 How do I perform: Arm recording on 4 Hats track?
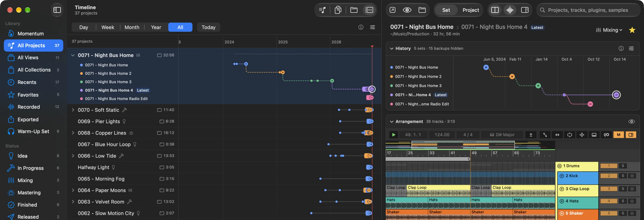[x=632, y=201]
